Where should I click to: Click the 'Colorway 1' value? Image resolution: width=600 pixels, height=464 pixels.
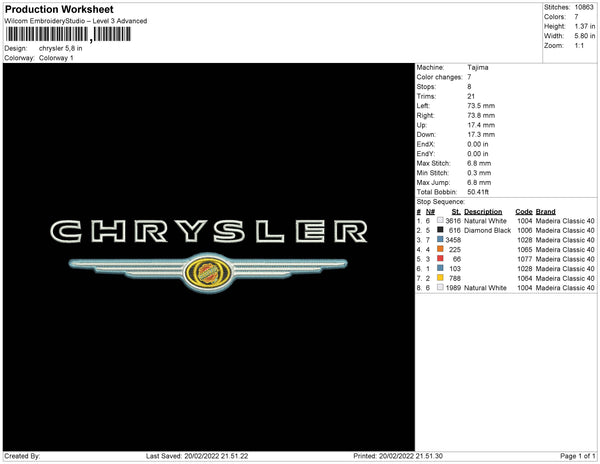click(56, 58)
